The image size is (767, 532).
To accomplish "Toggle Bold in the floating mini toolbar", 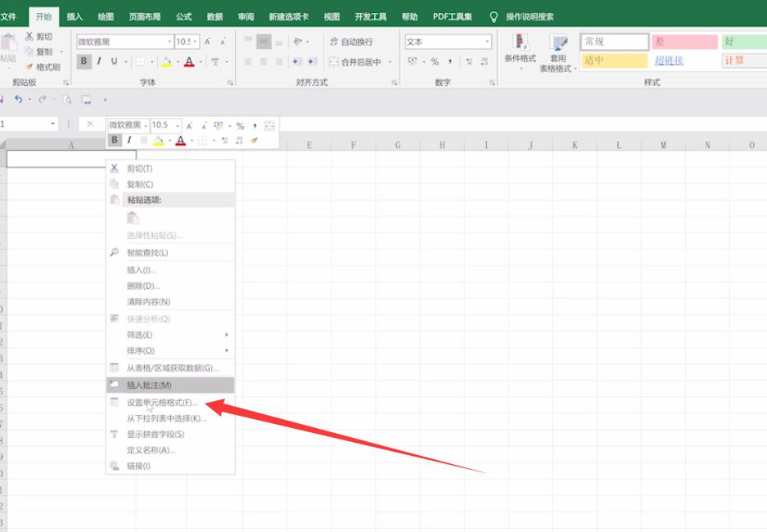I will click(115, 140).
